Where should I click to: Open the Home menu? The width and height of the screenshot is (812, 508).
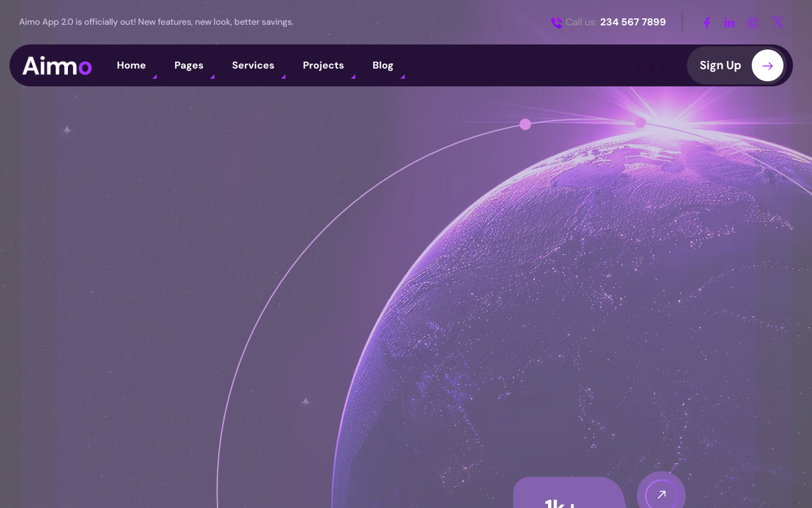coord(131,65)
